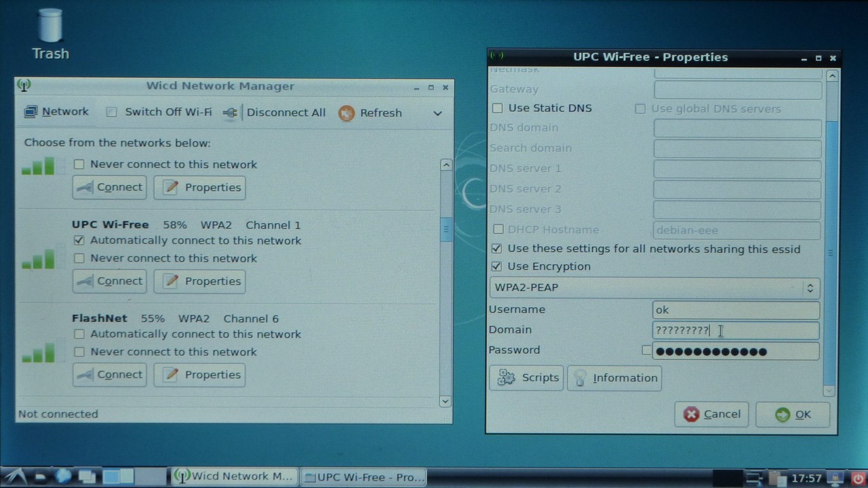Expand the Wicd toolbar overflow arrow
This screenshot has width=868, height=488.
pyautogui.click(x=437, y=113)
